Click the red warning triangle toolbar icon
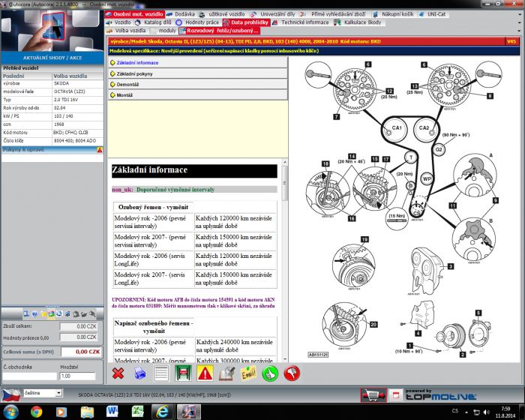The width and height of the screenshot is (525, 420). tap(205, 373)
